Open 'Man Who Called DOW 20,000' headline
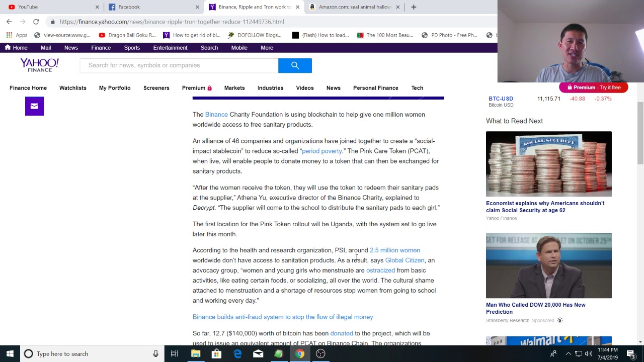 tap(536, 308)
